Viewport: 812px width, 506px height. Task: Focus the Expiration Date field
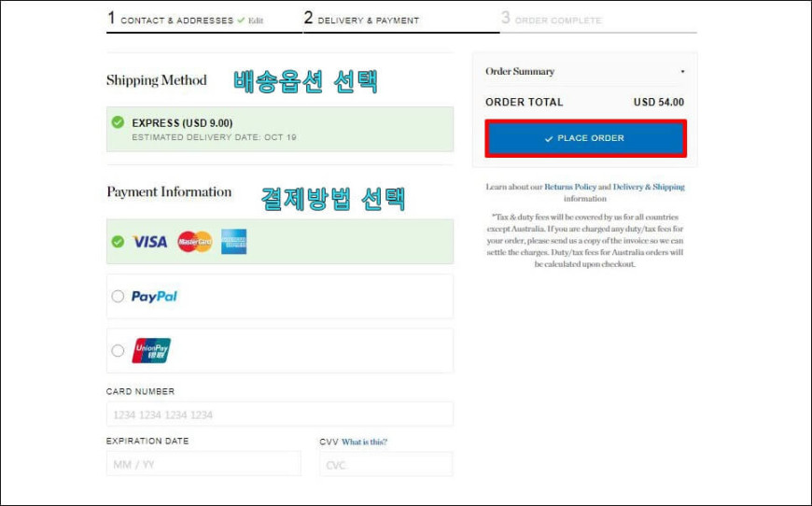coord(203,464)
